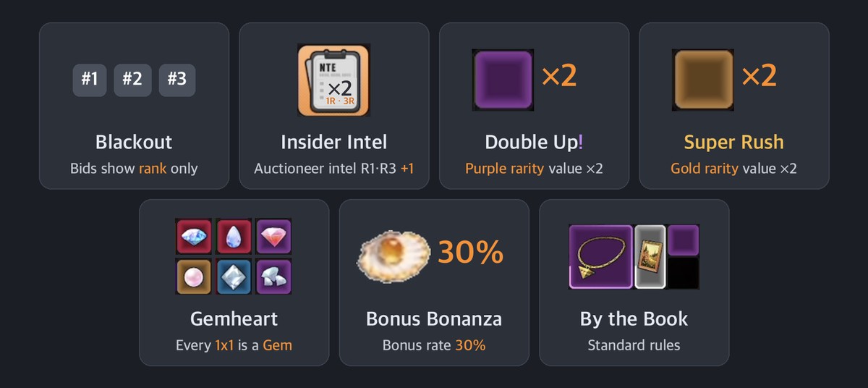Screen dimensions: 868x388
Task: Select the Super Rush card title
Action: (x=734, y=142)
